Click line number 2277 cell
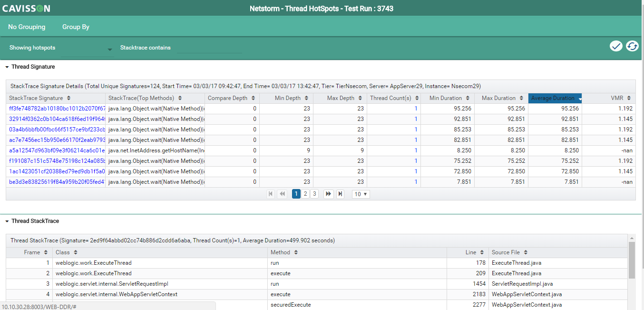Viewport: 644px width, 310px height. 468,305
